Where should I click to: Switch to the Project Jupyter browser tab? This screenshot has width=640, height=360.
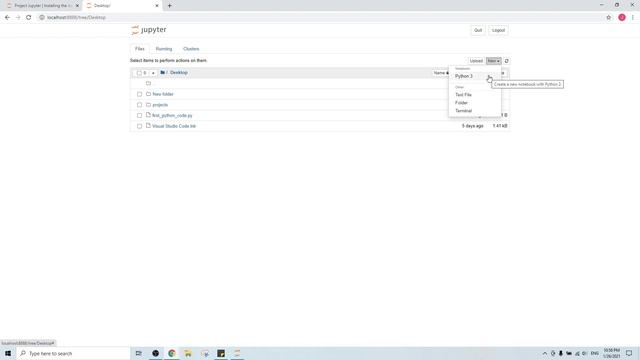(42, 6)
